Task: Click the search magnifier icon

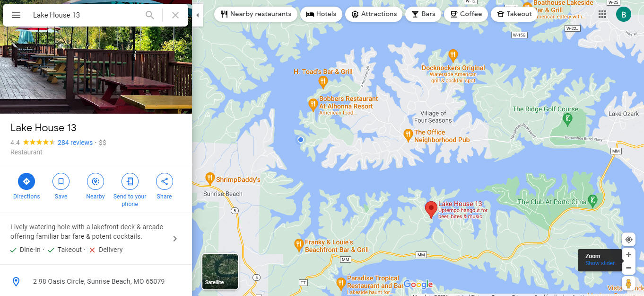Action: click(x=150, y=15)
